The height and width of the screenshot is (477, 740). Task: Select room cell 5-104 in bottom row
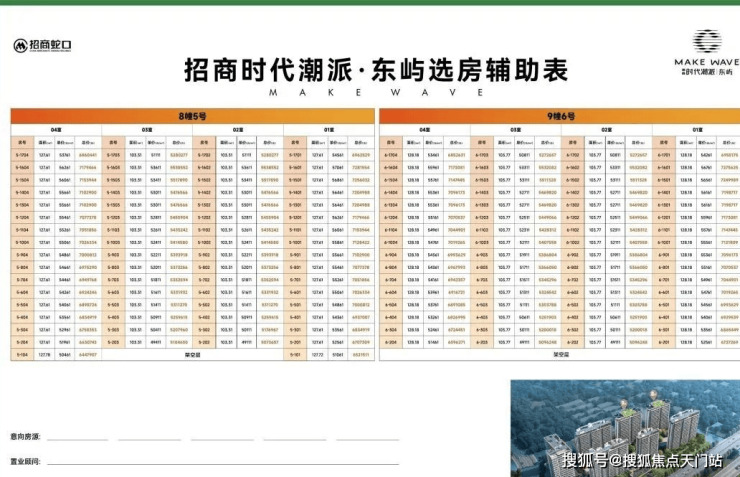[x=22, y=355]
